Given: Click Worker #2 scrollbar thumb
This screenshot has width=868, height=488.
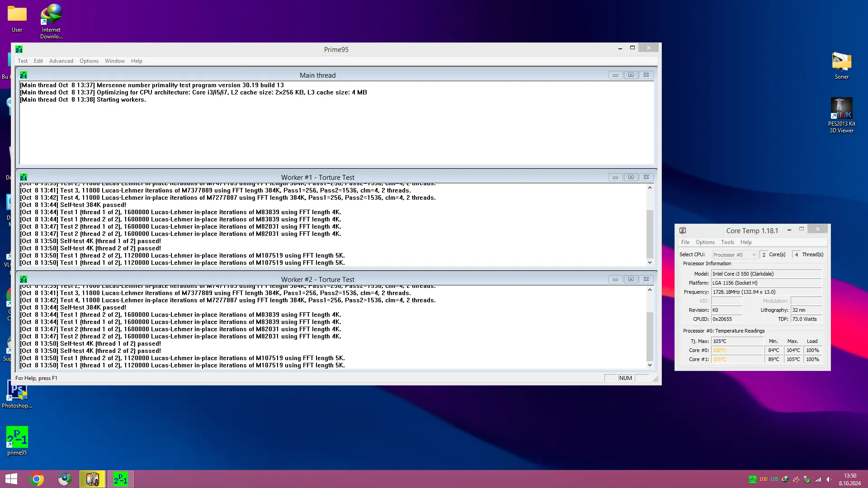Looking at the screenshot, I should [x=650, y=337].
